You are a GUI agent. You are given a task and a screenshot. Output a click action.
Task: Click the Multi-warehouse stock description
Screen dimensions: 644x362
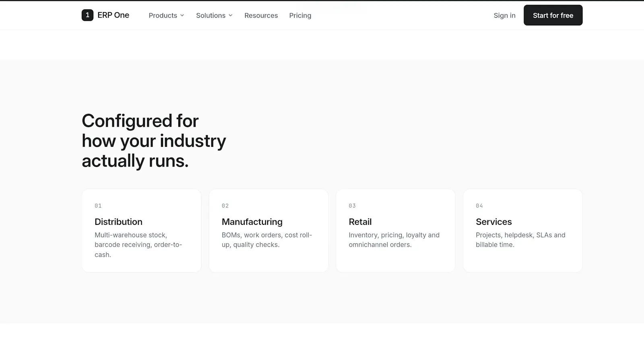(138, 245)
